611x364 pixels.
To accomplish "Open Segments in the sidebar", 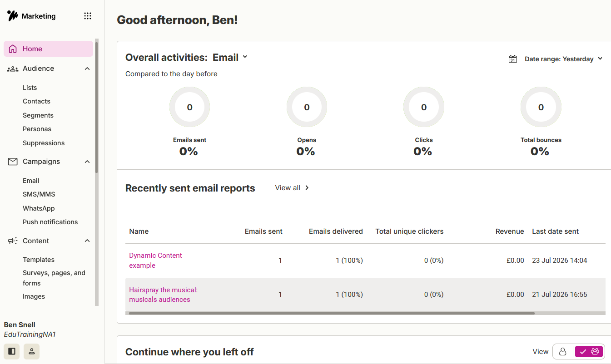I will (38, 115).
